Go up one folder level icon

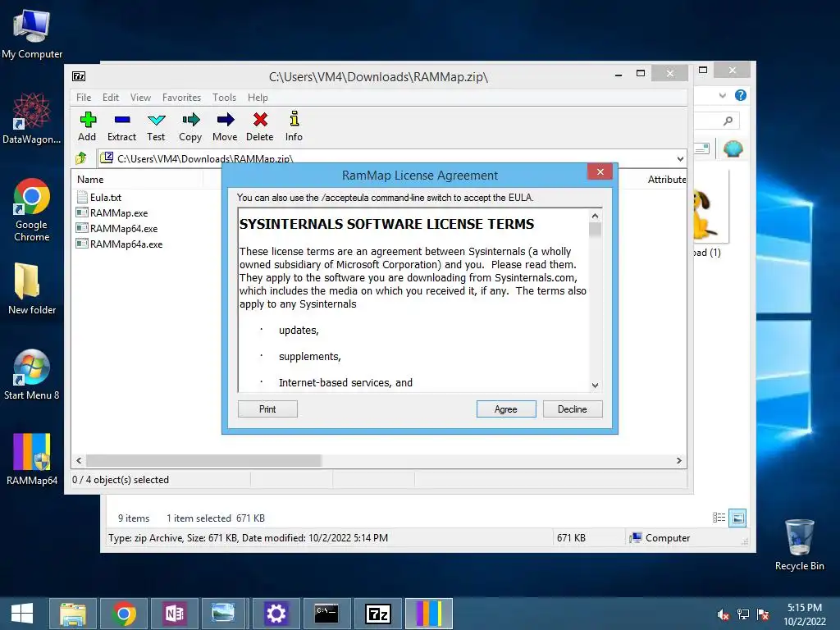(81, 158)
